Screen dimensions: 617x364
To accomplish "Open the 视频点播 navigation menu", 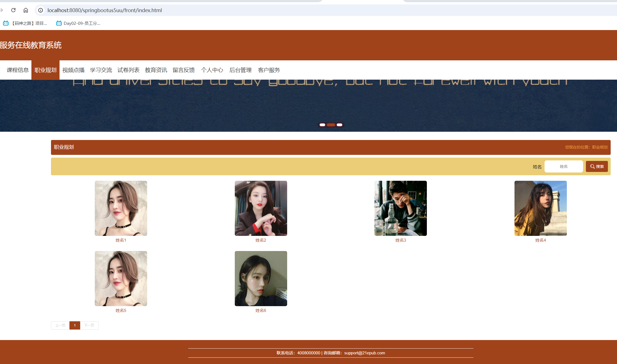I will [73, 70].
